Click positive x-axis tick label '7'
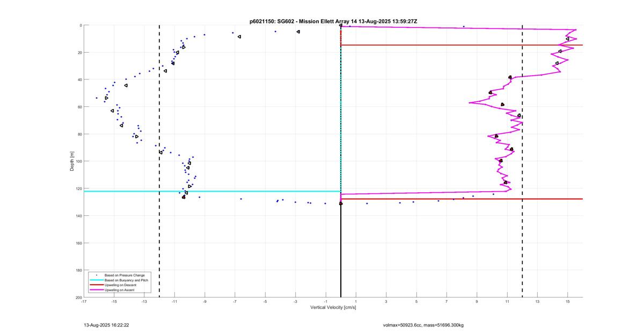The image size is (644, 334). pyautogui.click(x=447, y=302)
